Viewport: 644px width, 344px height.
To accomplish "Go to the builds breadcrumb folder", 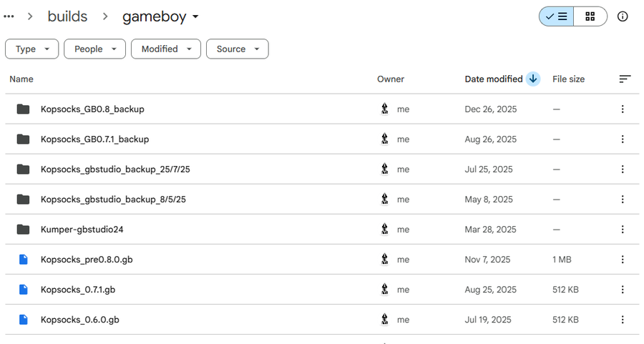I will coord(67,16).
